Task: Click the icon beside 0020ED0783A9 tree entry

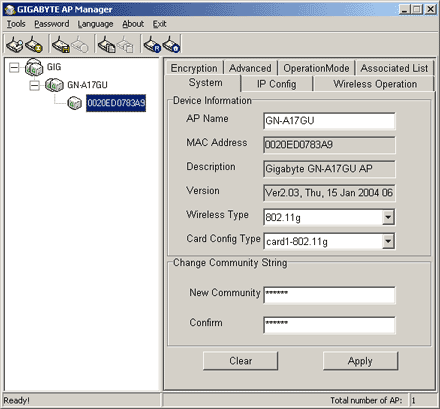Action: (x=75, y=103)
